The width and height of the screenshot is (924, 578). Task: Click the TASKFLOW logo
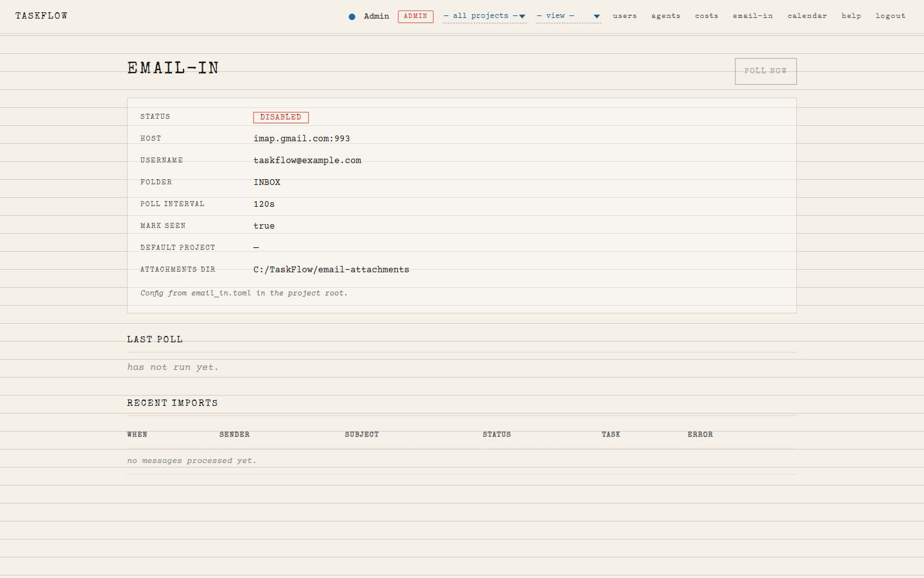(41, 16)
